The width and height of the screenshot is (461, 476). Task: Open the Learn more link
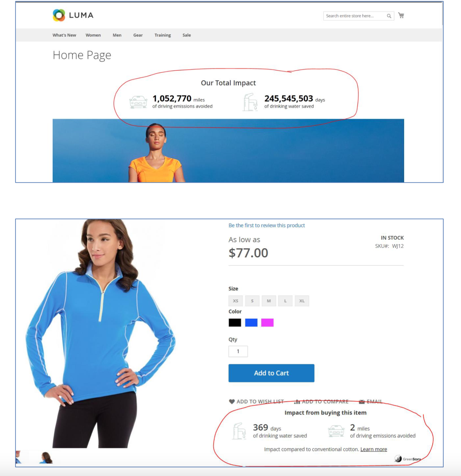(x=374, y=449)
